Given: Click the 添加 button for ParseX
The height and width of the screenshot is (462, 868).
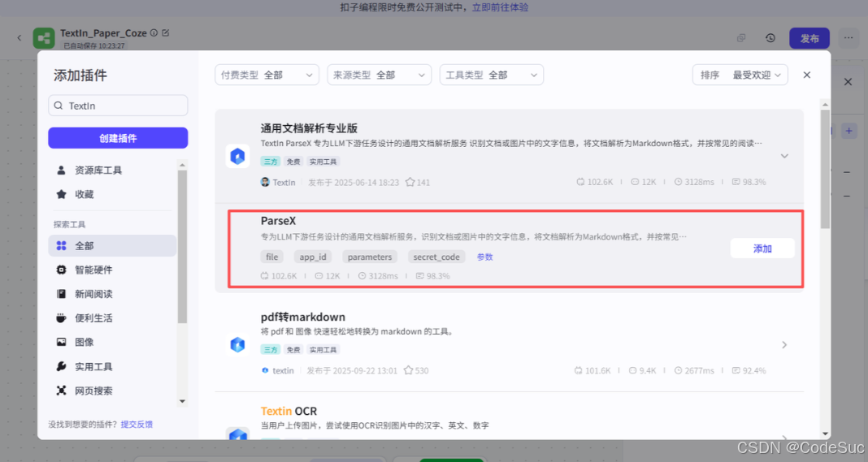Looking at the screenshot, I should [x=762, y=248].
